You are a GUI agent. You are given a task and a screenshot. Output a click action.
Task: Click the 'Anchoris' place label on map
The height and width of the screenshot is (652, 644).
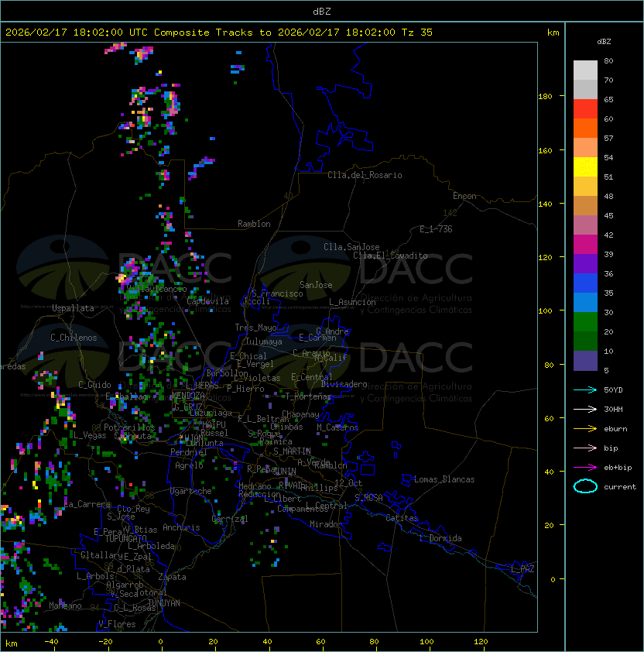click(x=181, y=527)
